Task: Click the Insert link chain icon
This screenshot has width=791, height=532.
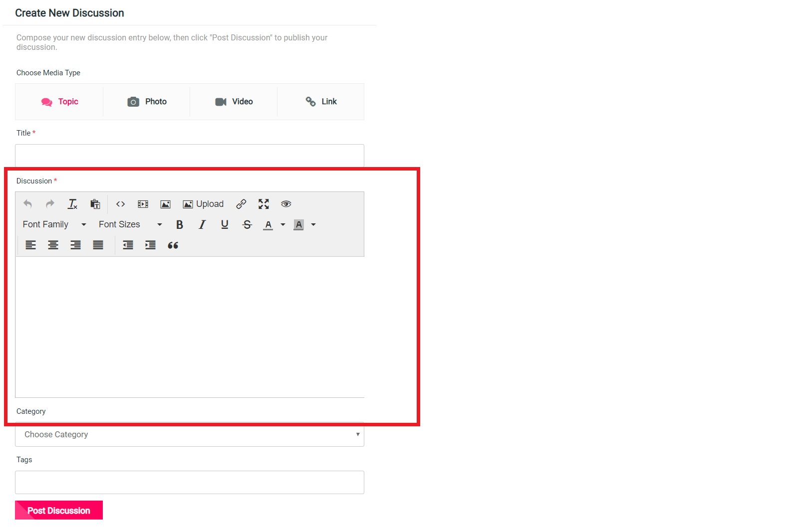Action: [x=241, y=204]
